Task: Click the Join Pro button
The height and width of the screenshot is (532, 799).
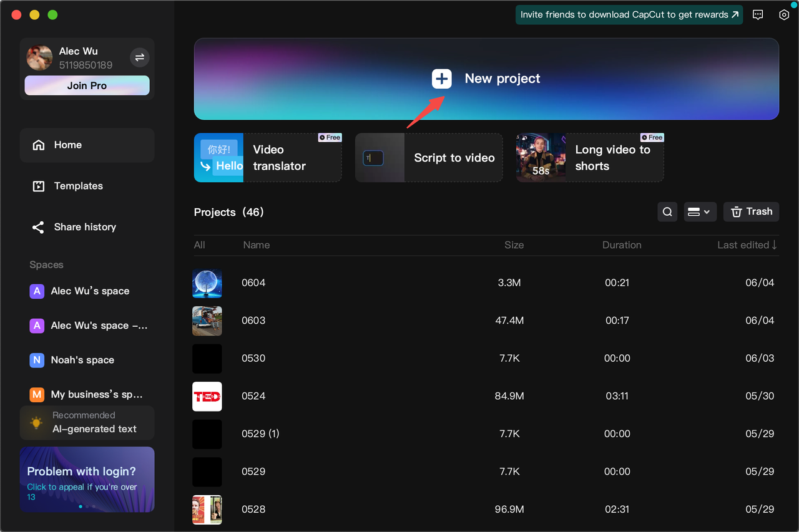Action: [87, 85]
